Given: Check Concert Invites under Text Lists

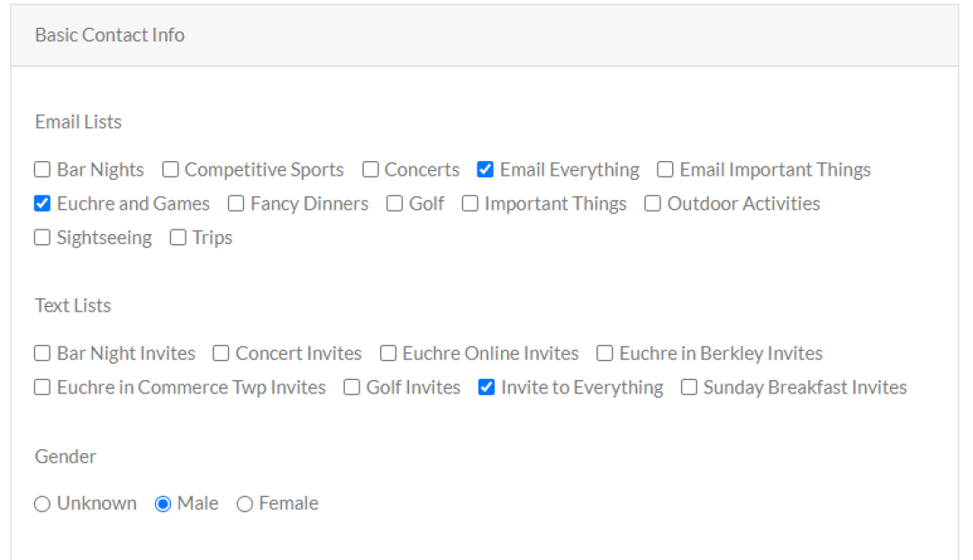Looking at the screenshot, I should click(221, 353).
